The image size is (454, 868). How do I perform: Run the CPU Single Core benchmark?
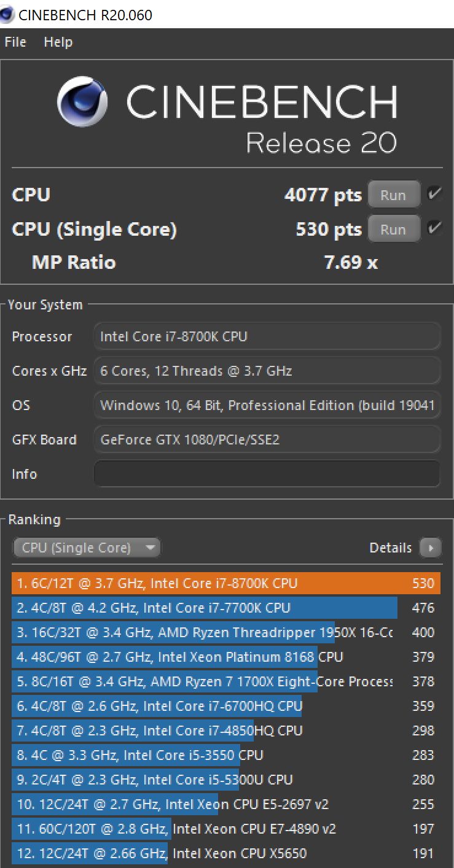pyautogui.click(x=394, y=229)
